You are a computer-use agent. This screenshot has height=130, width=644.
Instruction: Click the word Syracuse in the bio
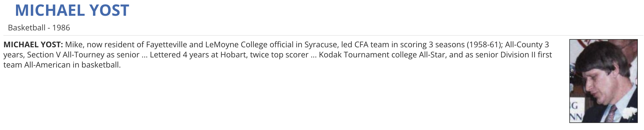coord(320,44)
